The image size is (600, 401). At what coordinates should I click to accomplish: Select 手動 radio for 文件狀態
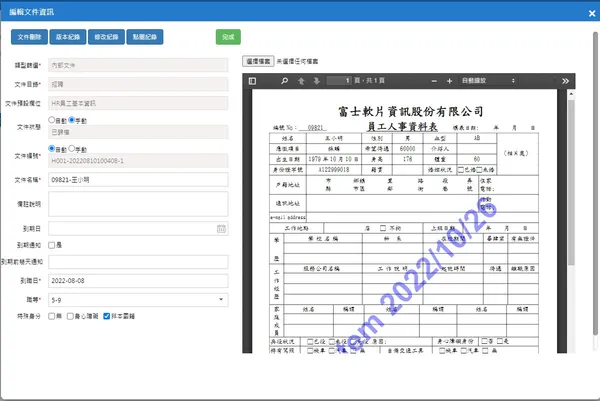[x=72, y=120]
